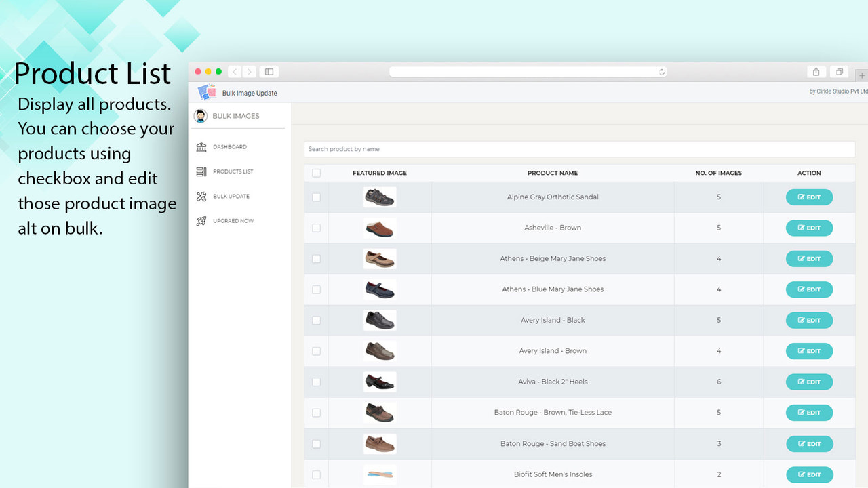The width and height of the screenshot is (868, 488).
Task: Tick the Avery Island - Black checkbox
Action: (316, 320)
